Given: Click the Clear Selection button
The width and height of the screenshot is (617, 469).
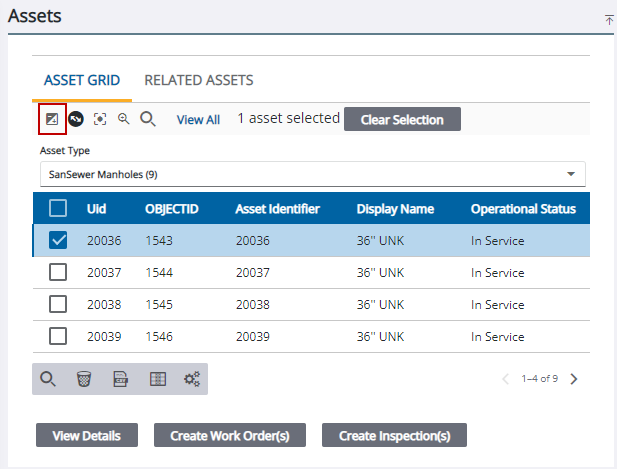Looking at the screenshot, I should pyautogui.click(x=401, y=119).
